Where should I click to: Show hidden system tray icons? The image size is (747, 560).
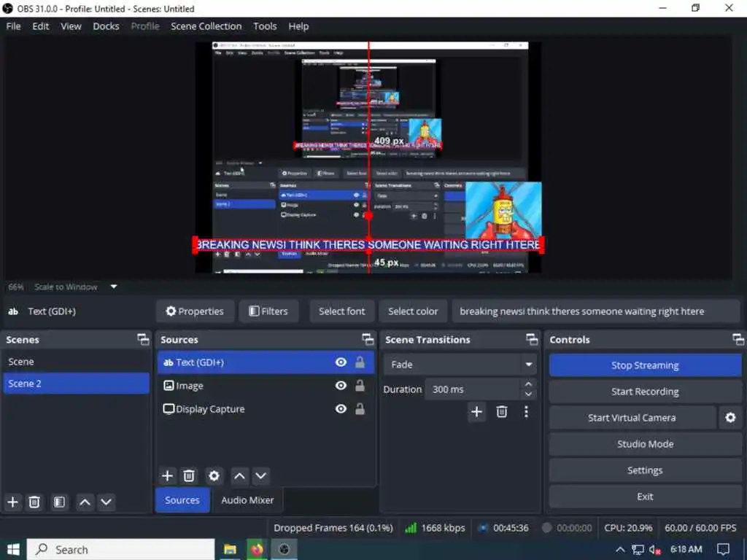pyautogui.click(x=620, y=550)
